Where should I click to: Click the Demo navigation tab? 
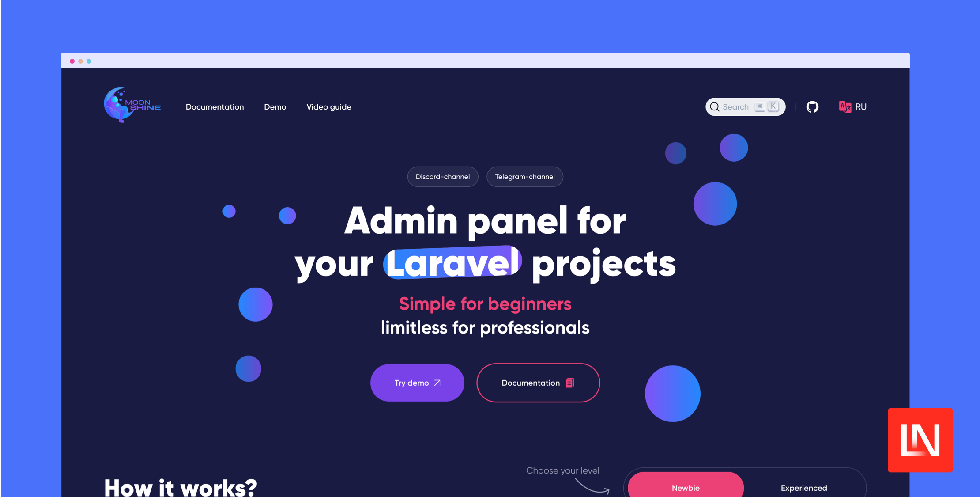pyautogui.click(x=275, y=106)
